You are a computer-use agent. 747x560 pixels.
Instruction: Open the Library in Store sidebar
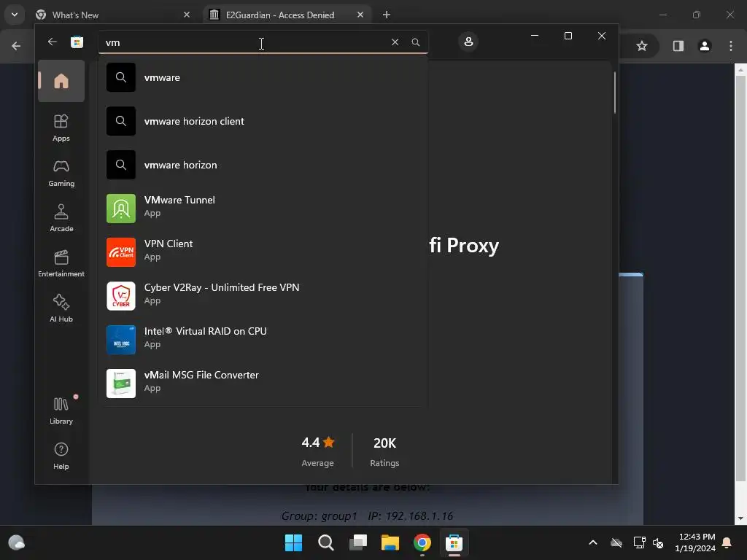[x=61, y=411]
